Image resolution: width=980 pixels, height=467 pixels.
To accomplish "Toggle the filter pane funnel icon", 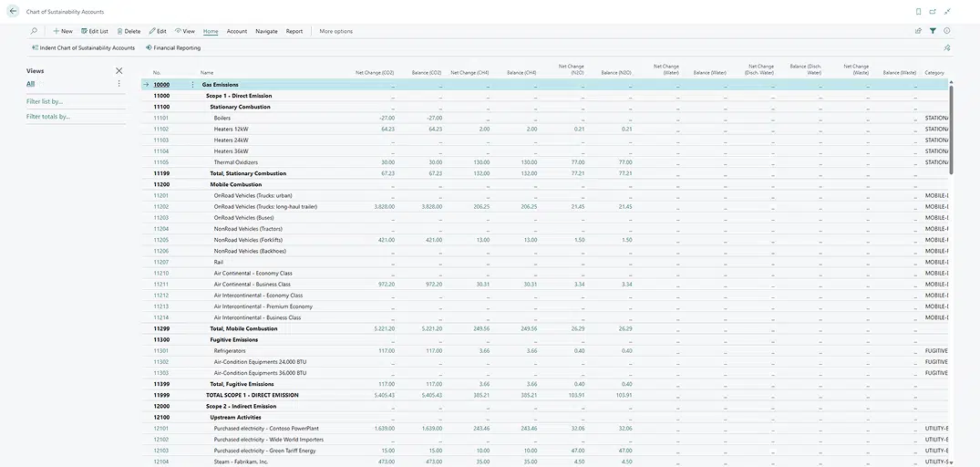I will click(934, 31).
